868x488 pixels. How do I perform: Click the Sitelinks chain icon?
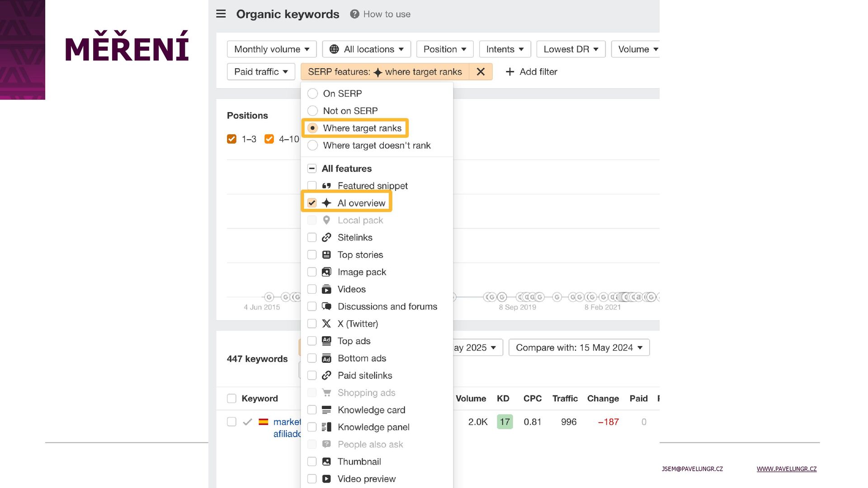tap(326, 238)
